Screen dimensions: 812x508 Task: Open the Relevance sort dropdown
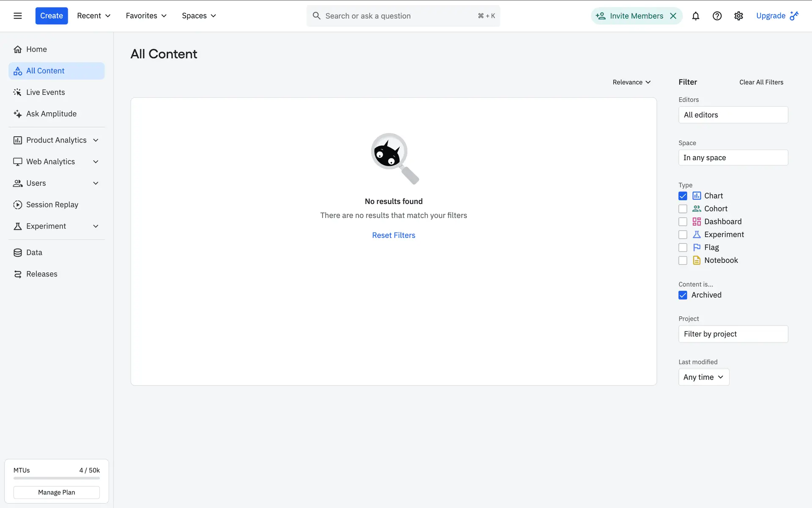(631, 82)
